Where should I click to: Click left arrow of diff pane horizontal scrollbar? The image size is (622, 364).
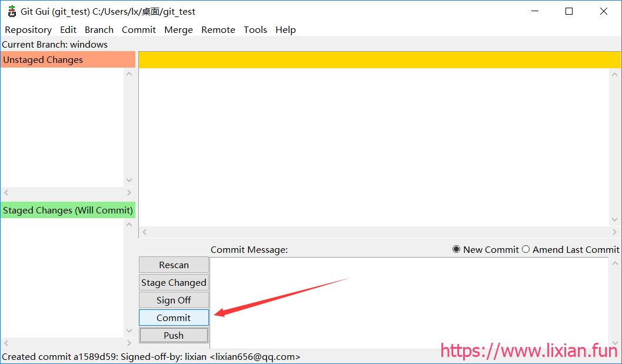[144, 232]
